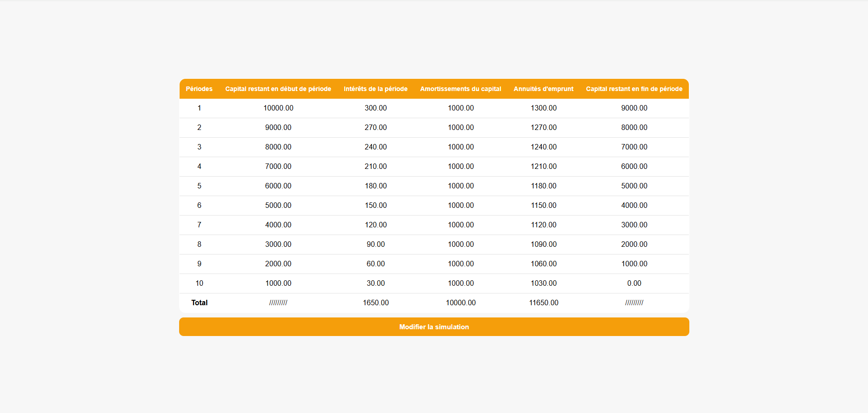Select the 0.00 final remaining capital cell
This screenshot has width=868, height=413.
coord(634,283)
